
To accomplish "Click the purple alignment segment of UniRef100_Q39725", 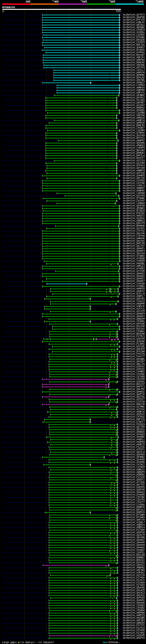I will [108, 339].
